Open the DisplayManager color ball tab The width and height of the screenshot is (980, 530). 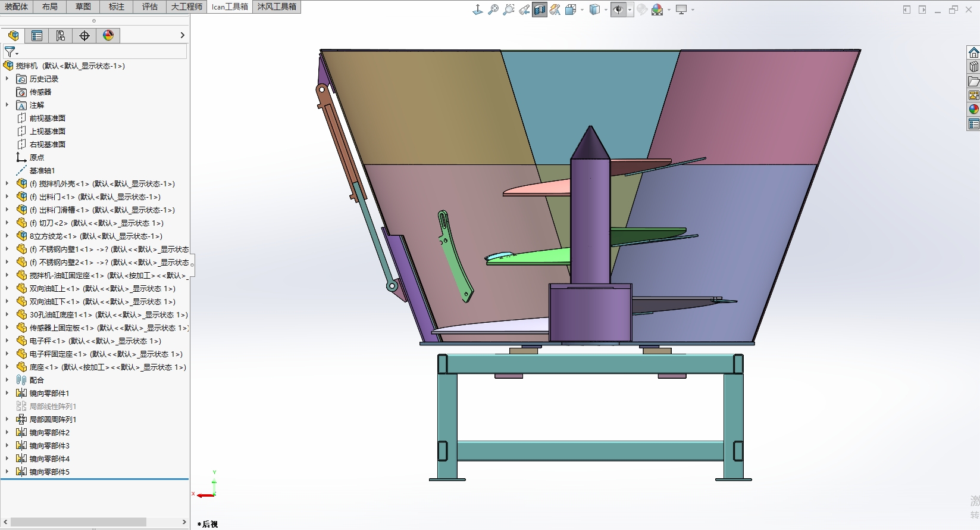[108, 36]
